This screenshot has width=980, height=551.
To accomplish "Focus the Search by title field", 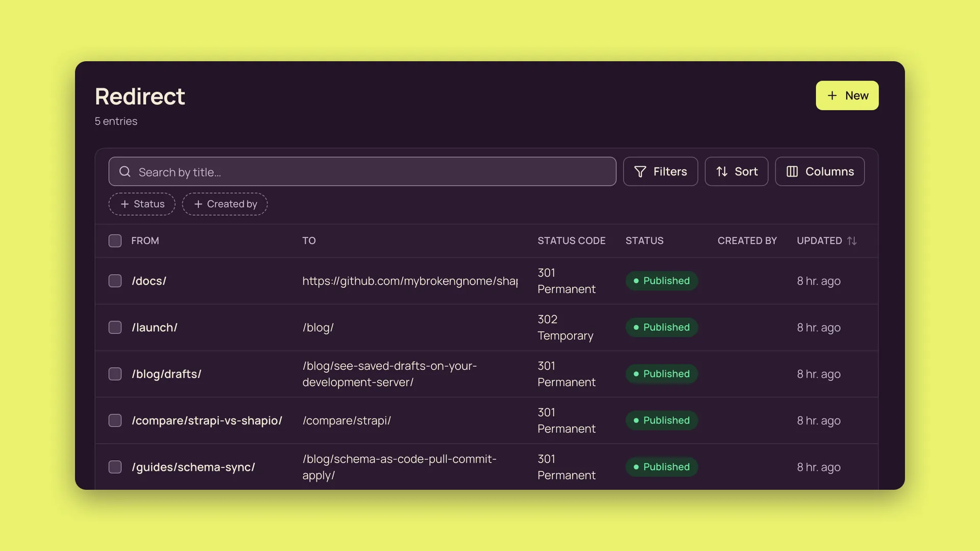I will [x=362, y=171].
